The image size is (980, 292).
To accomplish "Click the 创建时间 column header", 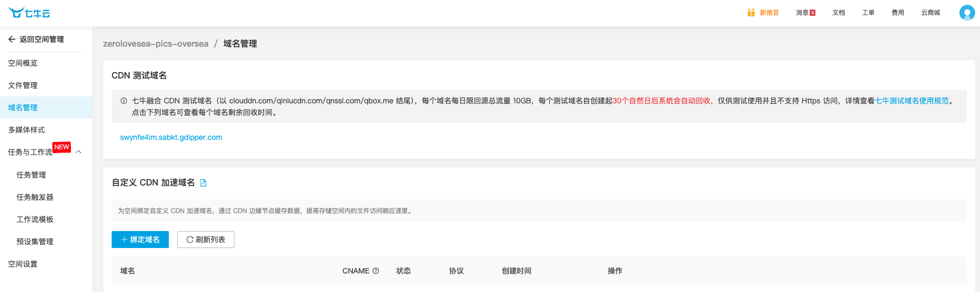I will 517,271.
